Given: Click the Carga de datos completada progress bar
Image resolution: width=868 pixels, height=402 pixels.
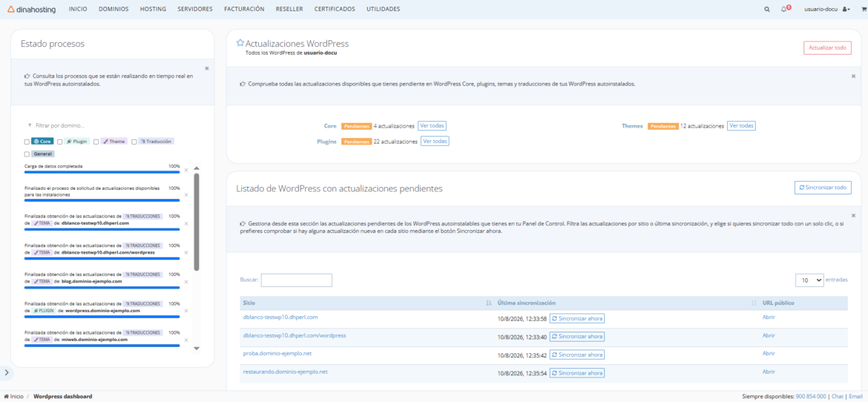Looking at the screenshot, I should (102, 172).
